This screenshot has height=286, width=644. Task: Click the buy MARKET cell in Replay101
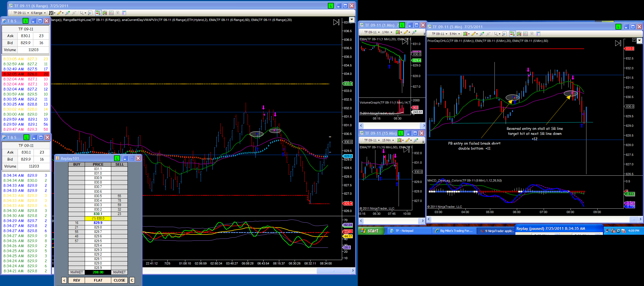coord(77,272)
